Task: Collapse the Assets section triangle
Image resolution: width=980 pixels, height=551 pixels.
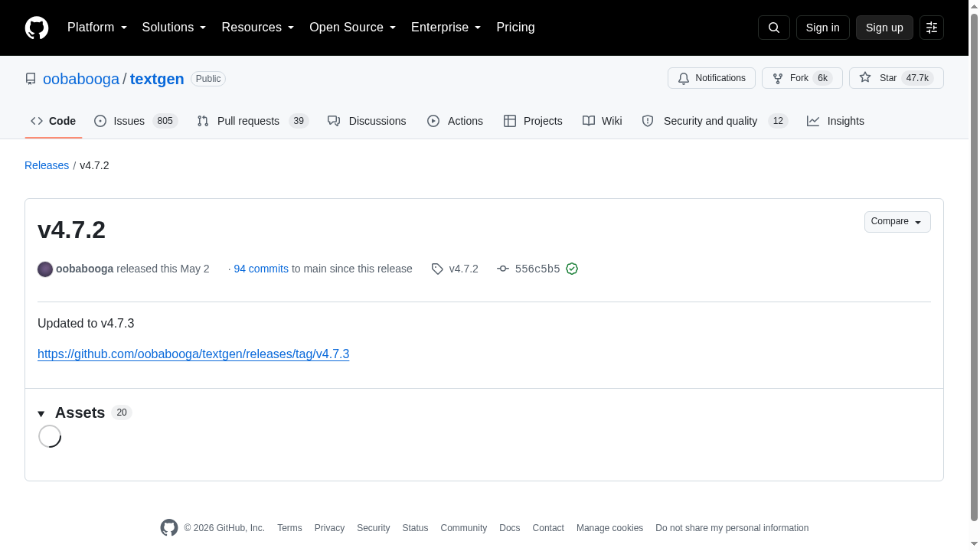Action: (41, 414)
